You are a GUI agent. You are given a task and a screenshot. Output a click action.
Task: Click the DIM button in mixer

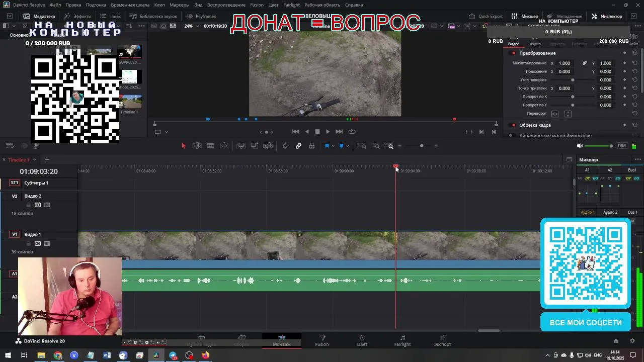622,146
